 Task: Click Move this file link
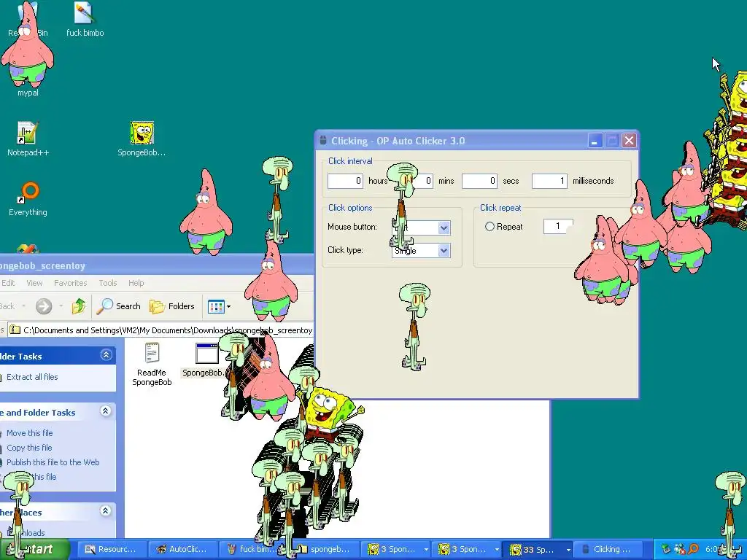point(29,433)
